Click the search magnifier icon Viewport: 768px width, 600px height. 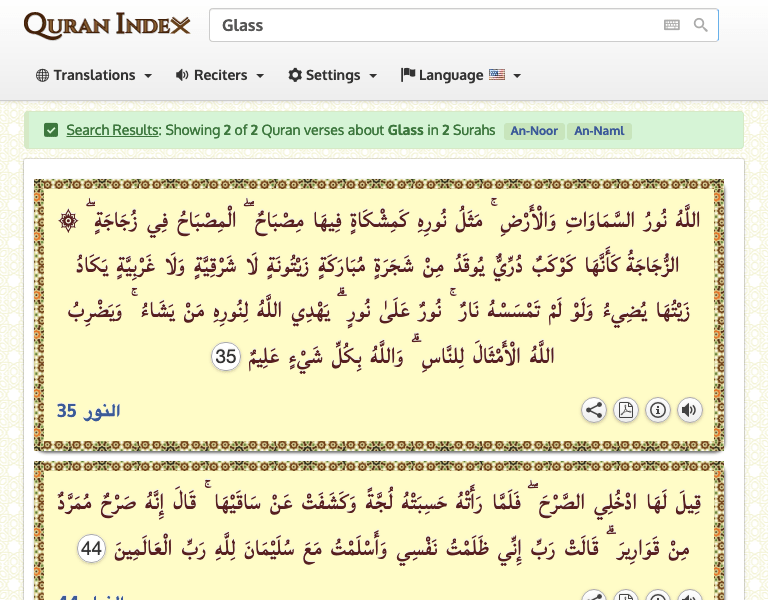coord(700,25)
